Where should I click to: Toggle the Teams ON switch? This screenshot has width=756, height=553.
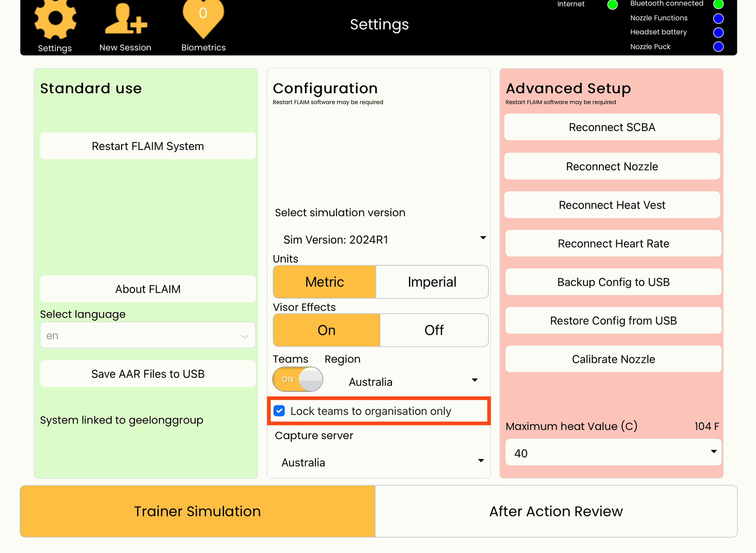[x=298, y=379]
